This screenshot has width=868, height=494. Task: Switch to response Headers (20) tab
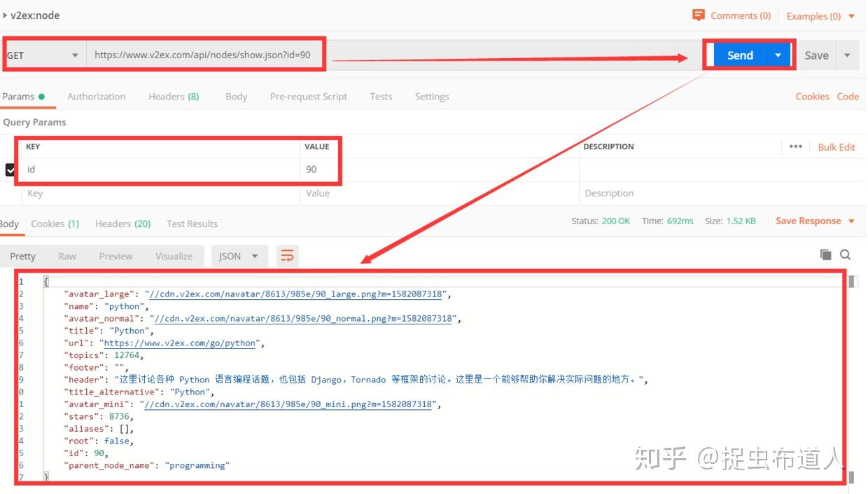coord(123,224)
